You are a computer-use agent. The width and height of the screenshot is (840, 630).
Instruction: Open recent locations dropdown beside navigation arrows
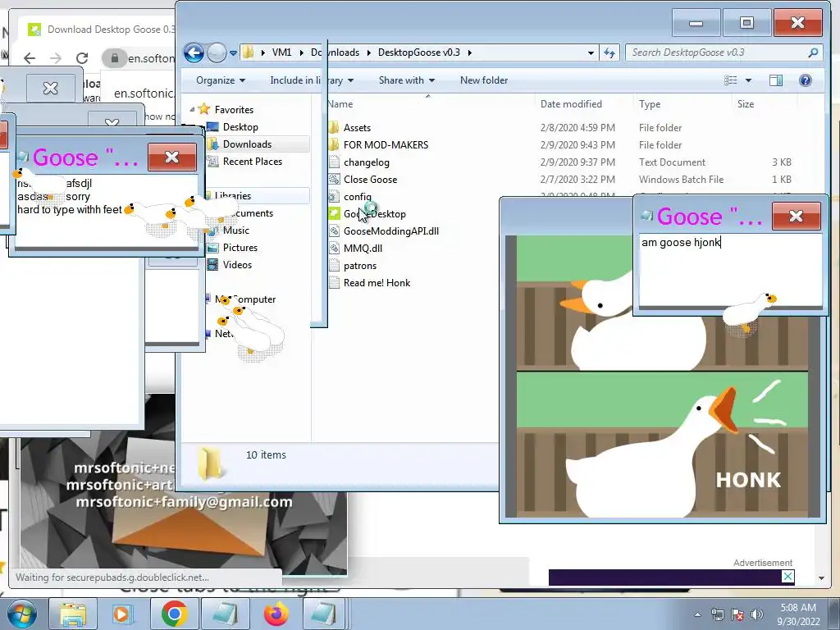pyautogui.click(x=233, y=53)
